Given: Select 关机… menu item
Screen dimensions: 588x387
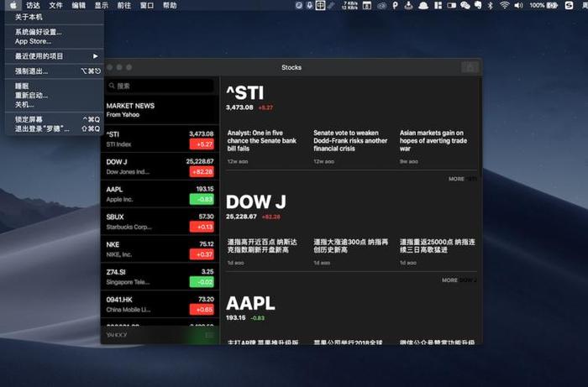Looking at the screenshot, I should click(54, 105).
